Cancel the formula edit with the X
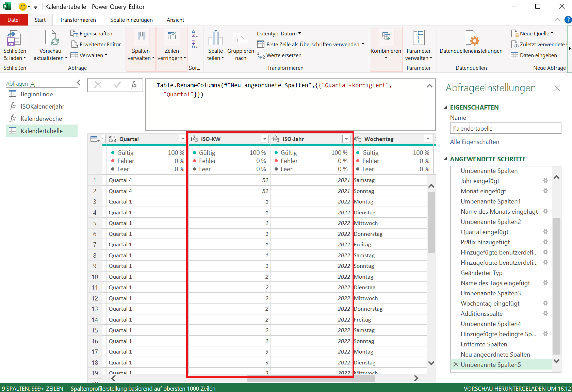 click(x=98, y=85)
